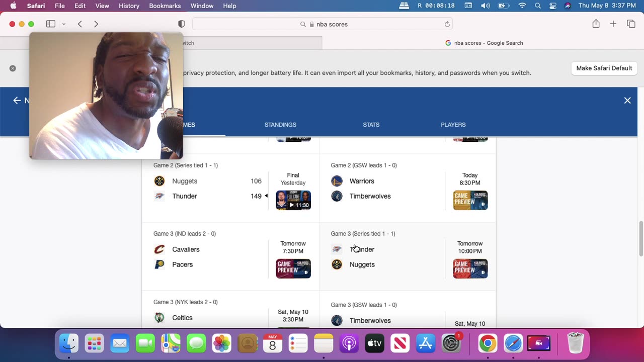Open the Safari menu in menu bar

pyautogui.click(x=35, y=6)
